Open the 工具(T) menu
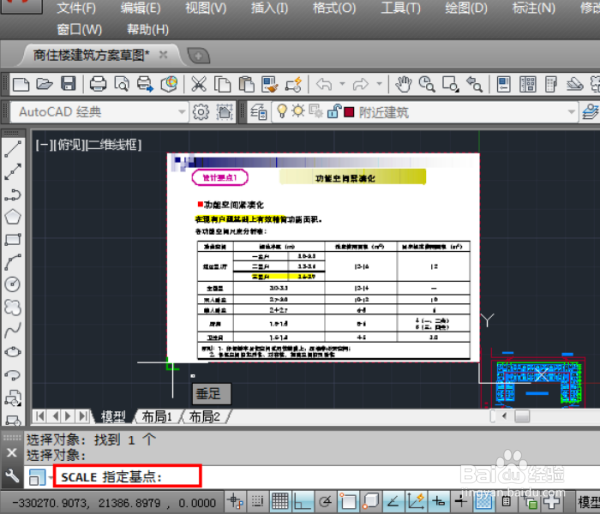 (x=400, y=8)
